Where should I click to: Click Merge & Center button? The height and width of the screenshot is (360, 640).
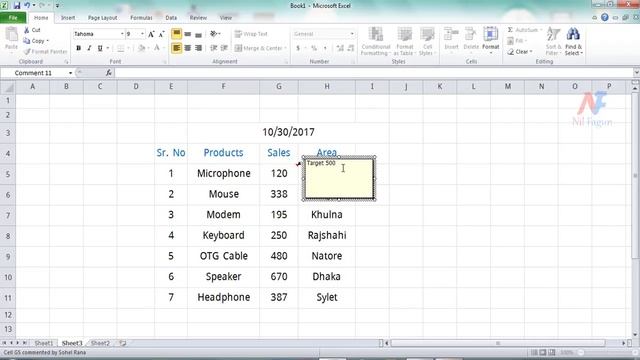point(260,48)
